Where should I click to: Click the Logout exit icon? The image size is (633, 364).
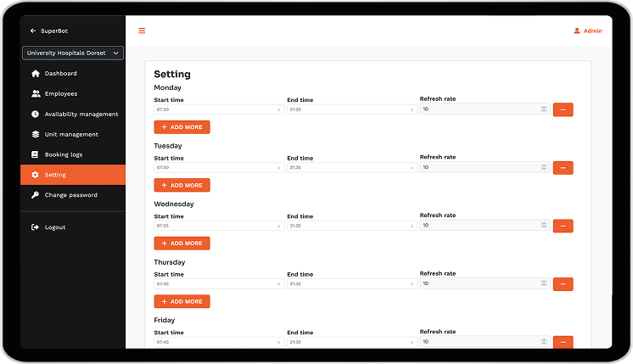35,227
